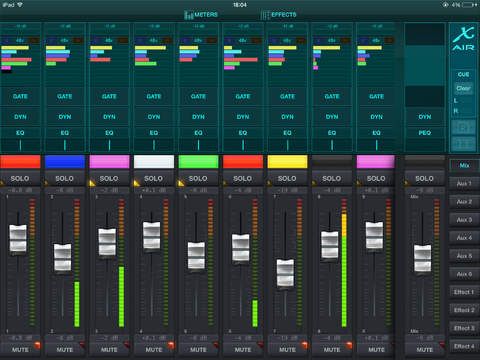Click the yellow triangle beside channel 5 SOLO

(x=182, y=183)
